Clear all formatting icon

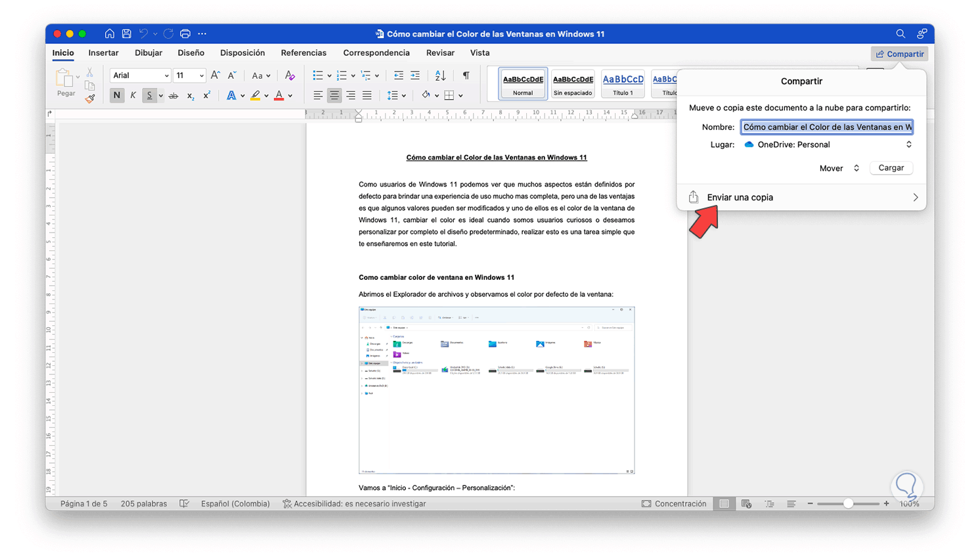click(x=290, y=76)
